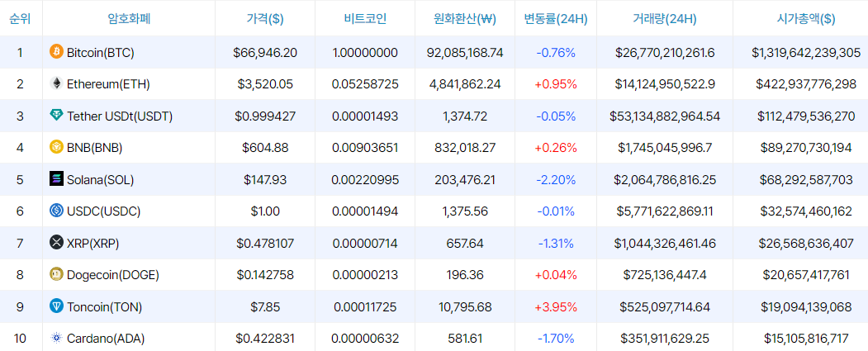Select BNB price $604.88
The width and height of the screenshot is (868, 351).
[265, 148]
